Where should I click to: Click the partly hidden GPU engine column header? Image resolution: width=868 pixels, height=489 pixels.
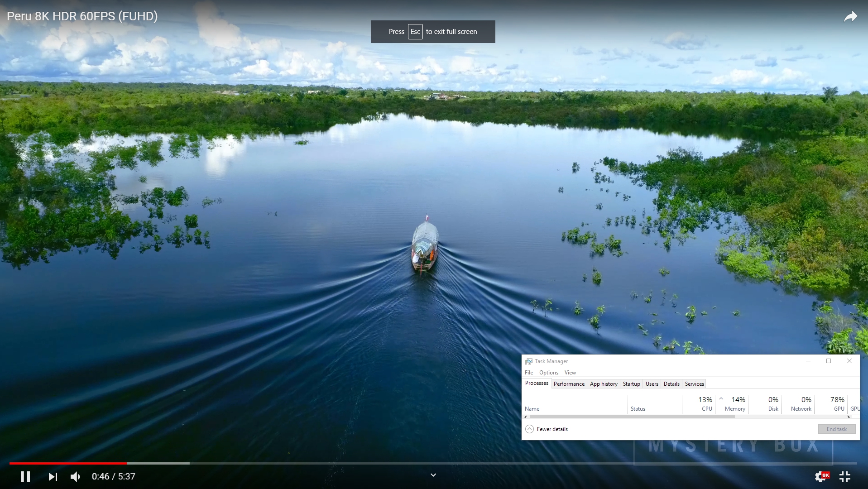854,404
